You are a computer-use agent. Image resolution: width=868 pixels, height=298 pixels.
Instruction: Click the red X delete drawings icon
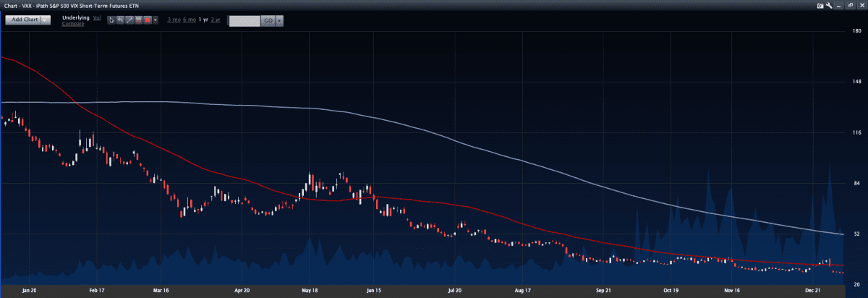147,20
